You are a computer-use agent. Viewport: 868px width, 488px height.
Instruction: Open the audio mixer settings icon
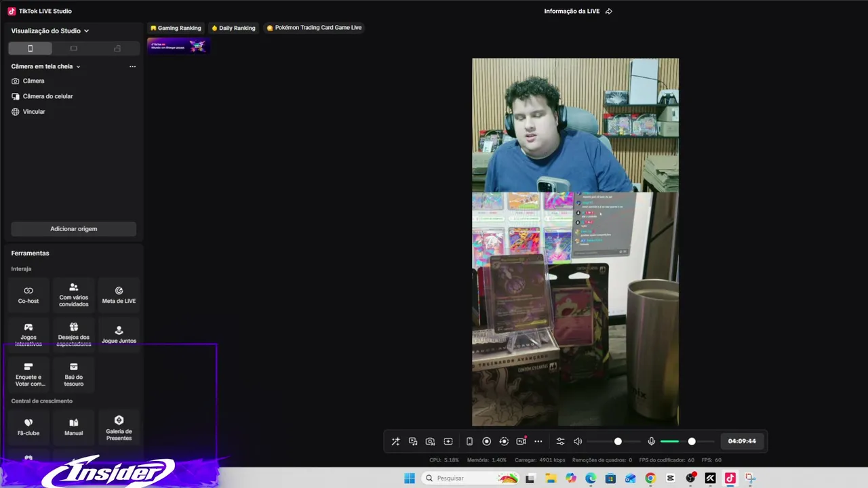[560, 441]
